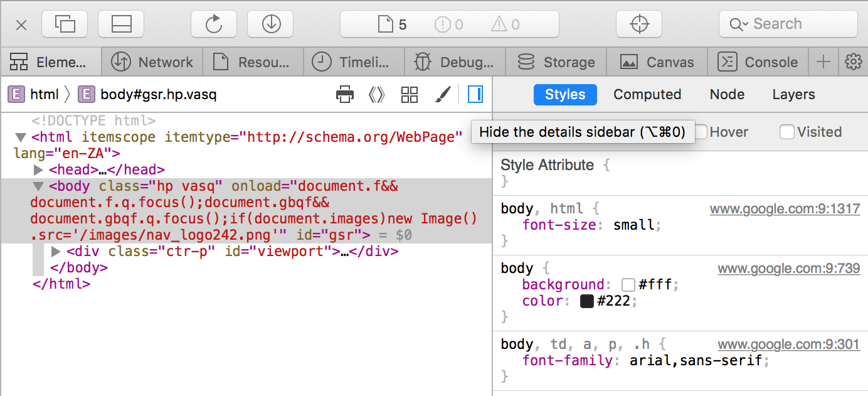Enable the Visited pseudo-class checkbox
The width and height of the screenshot is (868, 396).
point(786,132)
